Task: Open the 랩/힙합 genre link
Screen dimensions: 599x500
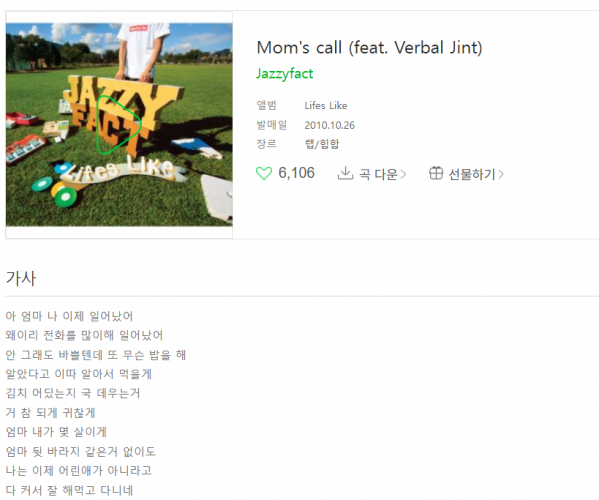Action: pos(322,144)
